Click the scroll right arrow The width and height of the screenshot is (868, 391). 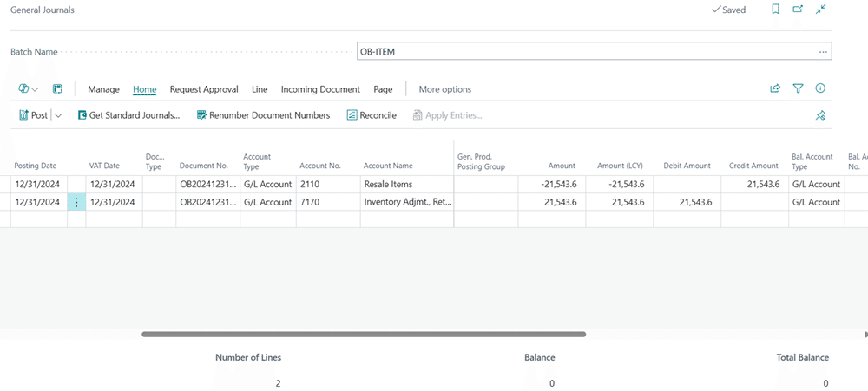click(x=865, y=334)
